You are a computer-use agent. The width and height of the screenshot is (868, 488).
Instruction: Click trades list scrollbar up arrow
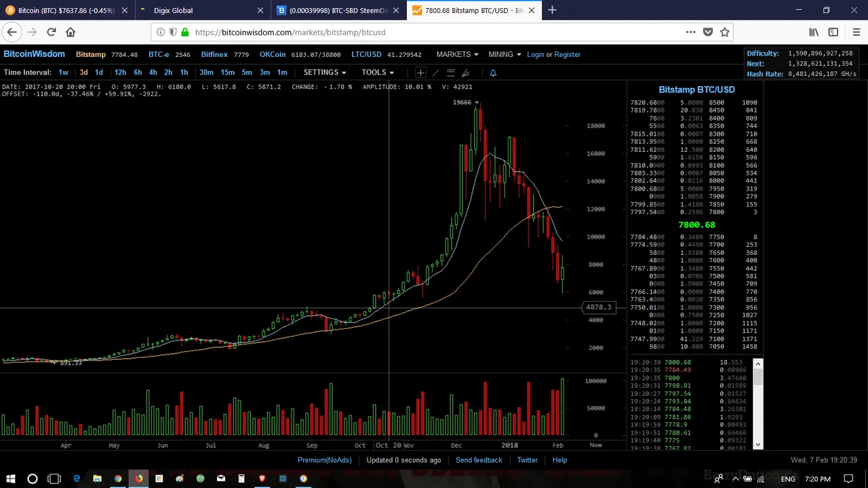coord(757,364)
